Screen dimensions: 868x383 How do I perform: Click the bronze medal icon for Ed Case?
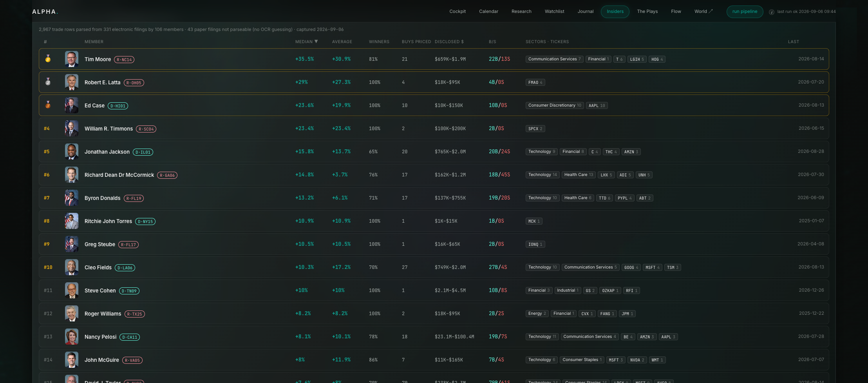pos(48,105)
